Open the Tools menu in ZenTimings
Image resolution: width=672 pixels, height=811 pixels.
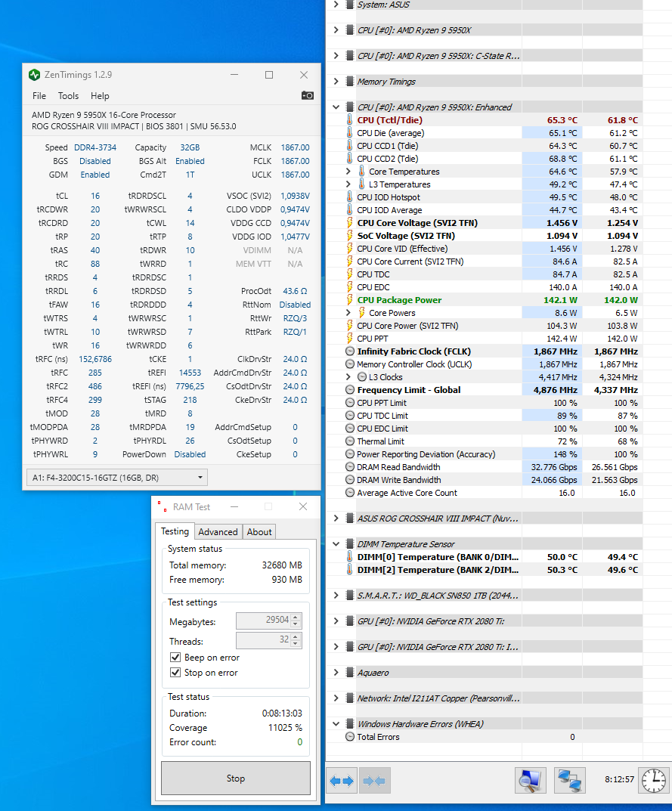[68, 96]
